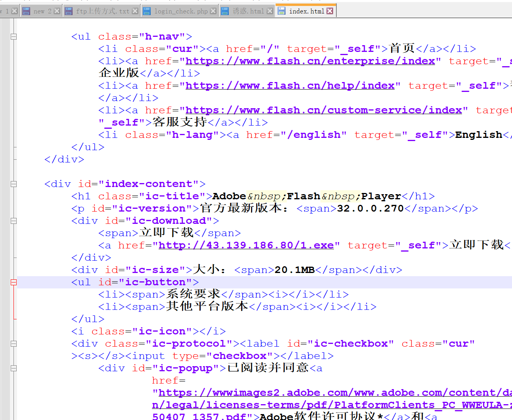Collapse the div index-content fold
512x420 pixels.
tap(13, 184)
